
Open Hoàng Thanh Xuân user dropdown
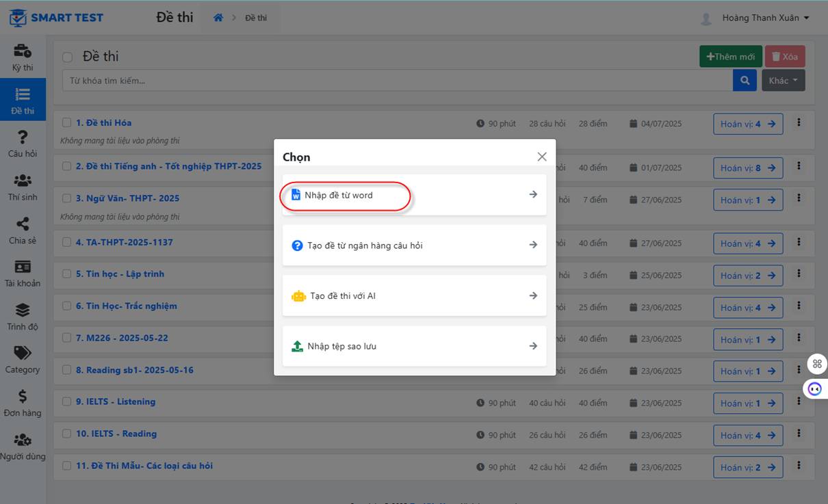[766, 18]
